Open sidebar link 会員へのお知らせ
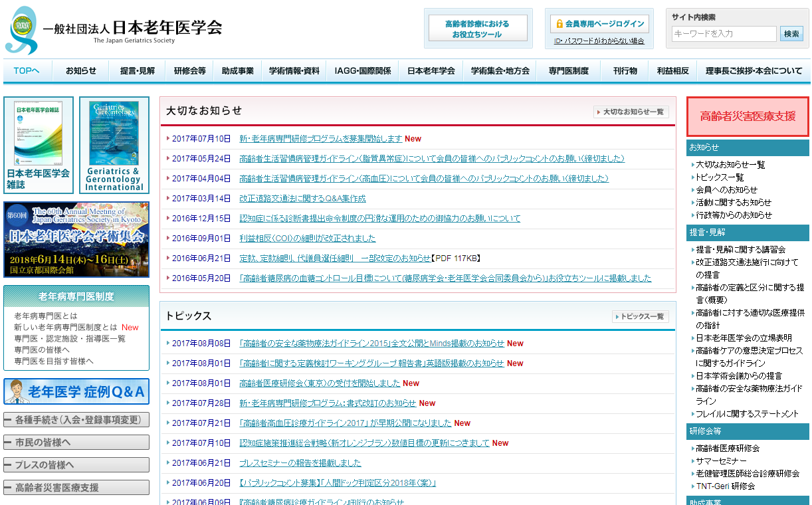 tap(726, 189)
